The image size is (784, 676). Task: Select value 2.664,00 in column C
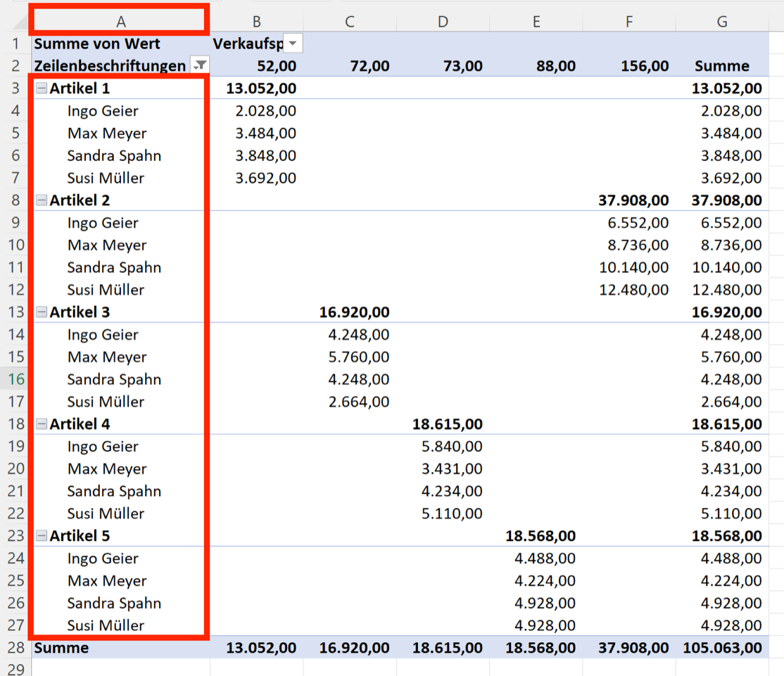tap(358, 402)
